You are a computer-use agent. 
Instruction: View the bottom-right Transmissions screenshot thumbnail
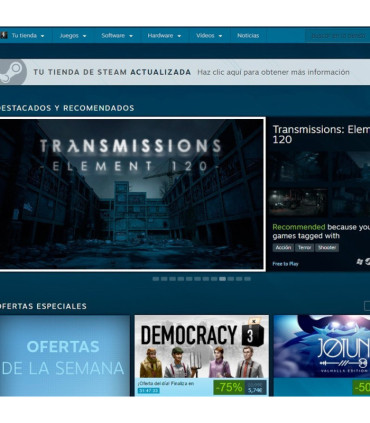tap(351, 202)
